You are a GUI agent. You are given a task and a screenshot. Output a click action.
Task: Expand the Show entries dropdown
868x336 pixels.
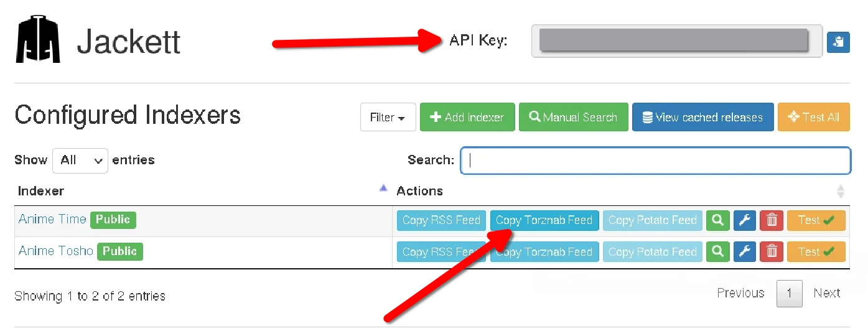coord(80,161)
